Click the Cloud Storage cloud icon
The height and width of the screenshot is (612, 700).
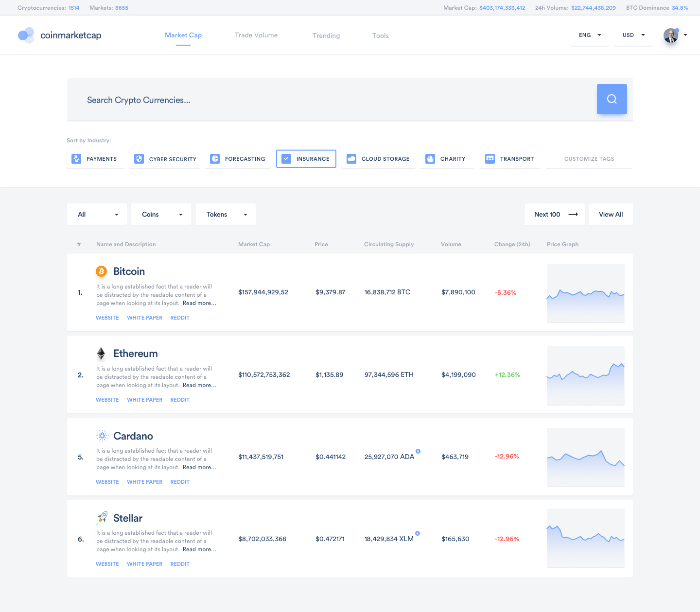tap(351, 159)
